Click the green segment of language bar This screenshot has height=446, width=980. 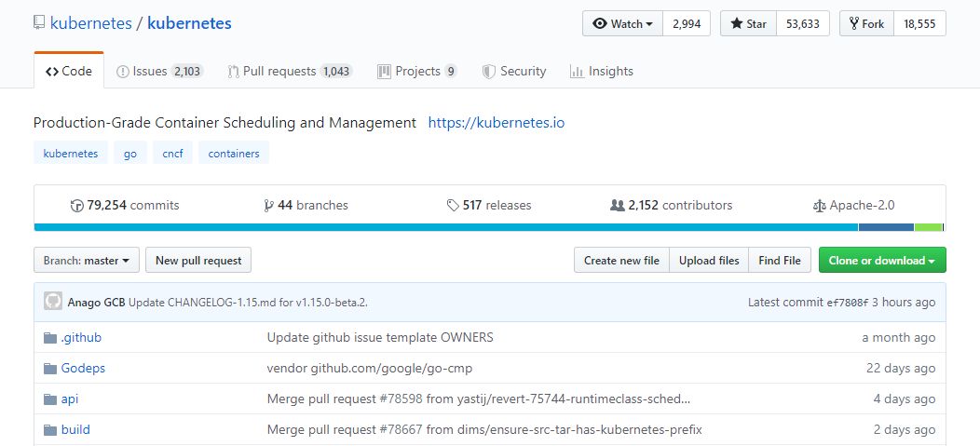928,227
